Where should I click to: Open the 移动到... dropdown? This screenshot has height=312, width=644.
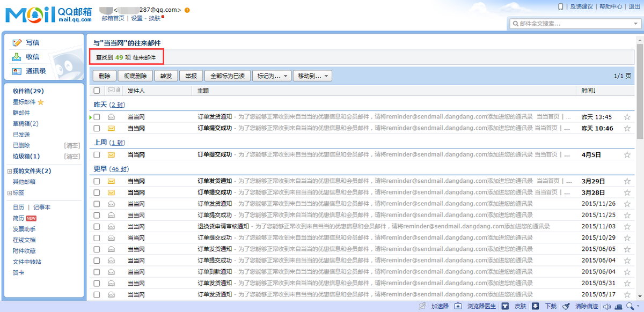(x=312, y=76)
